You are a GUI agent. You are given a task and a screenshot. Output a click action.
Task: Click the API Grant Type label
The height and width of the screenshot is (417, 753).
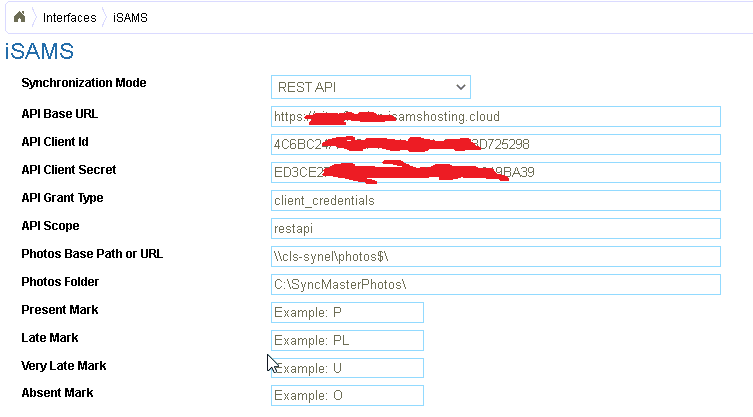(x=62, y=198)
